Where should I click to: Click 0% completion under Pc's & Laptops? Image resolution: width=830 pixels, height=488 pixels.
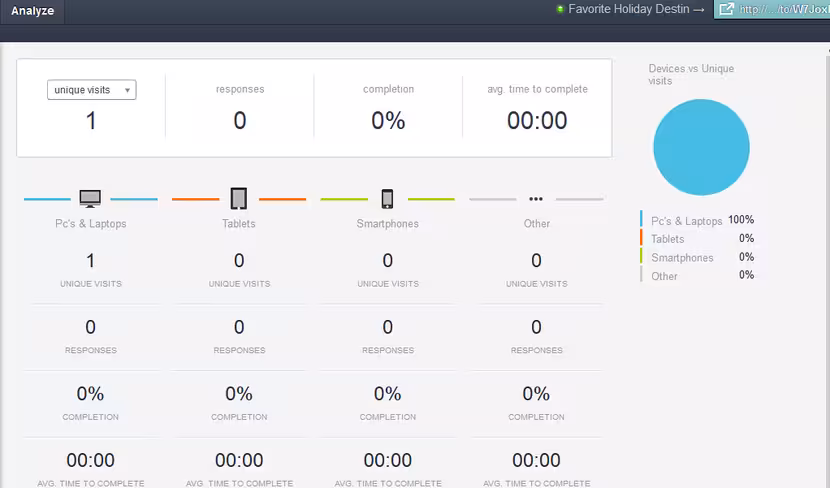[91, 394]
